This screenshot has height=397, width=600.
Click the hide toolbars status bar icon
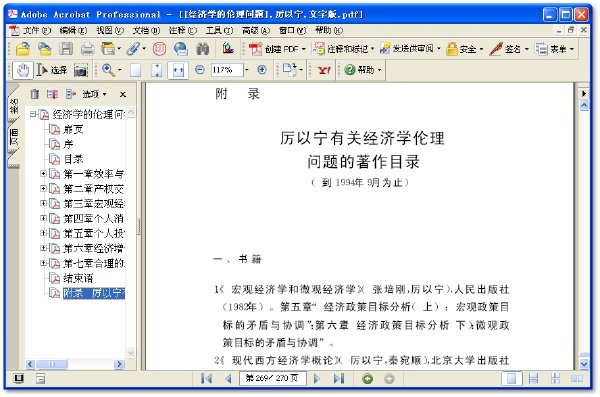click(41, 379)
